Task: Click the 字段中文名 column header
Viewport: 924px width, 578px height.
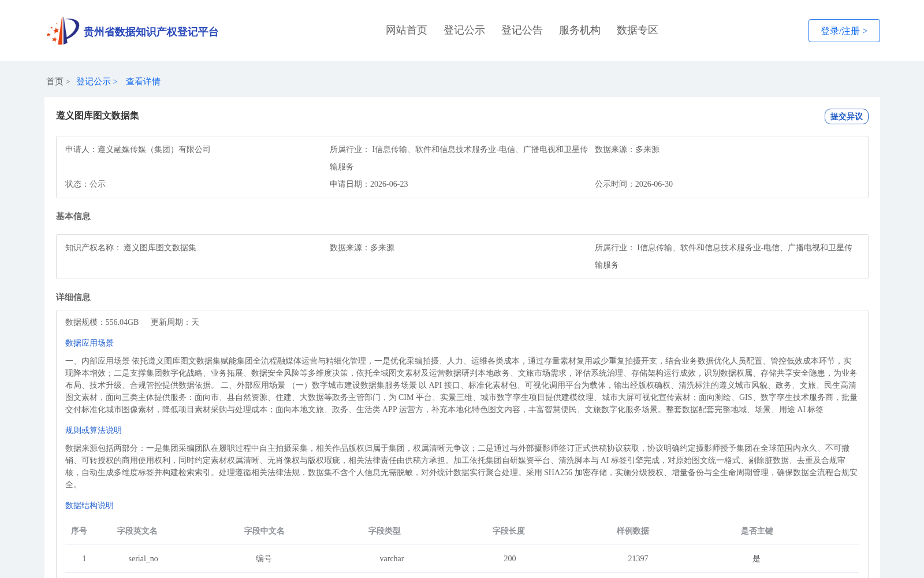Action: click(x=264, y=531)
